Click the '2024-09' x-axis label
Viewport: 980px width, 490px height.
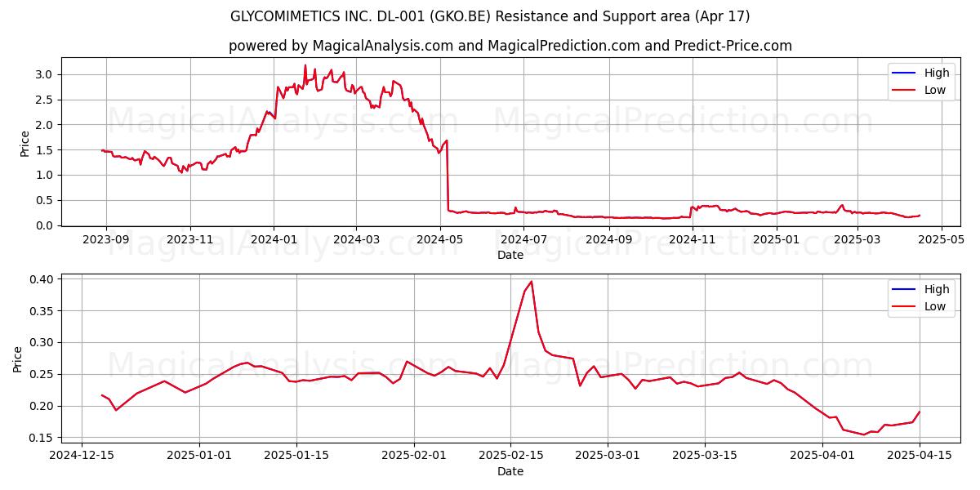609,239
